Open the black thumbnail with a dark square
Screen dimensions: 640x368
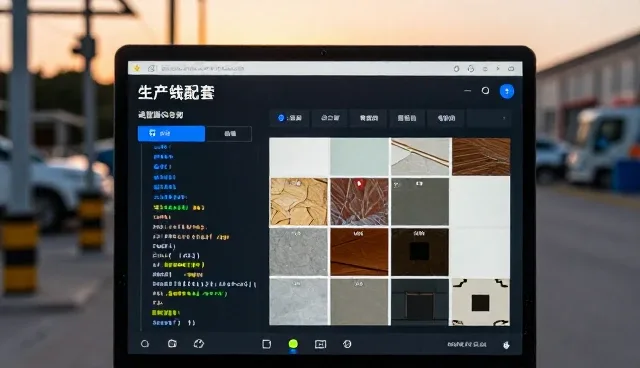coord(420,251)
